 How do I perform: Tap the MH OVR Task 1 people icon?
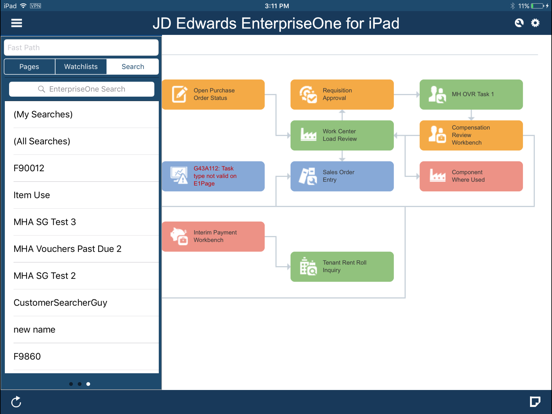tap(437, 94)
